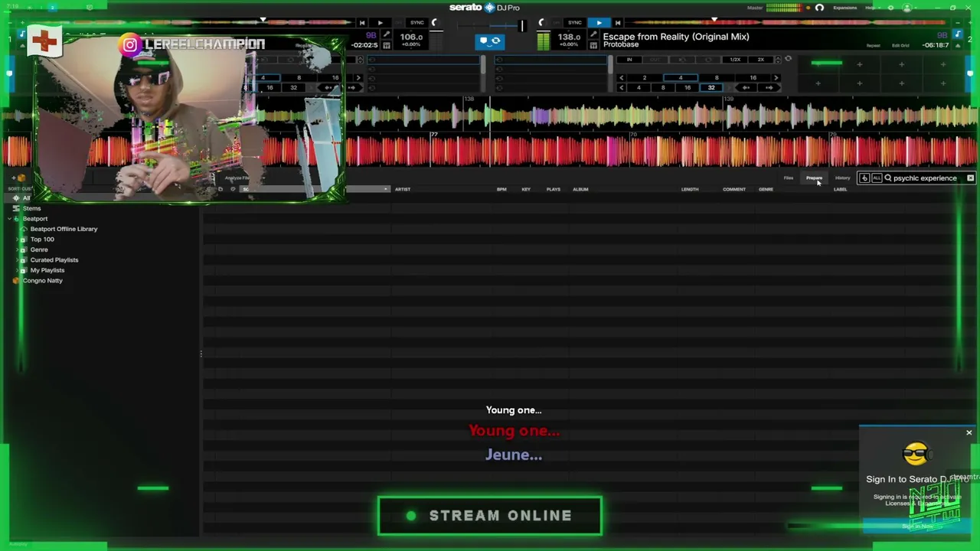Toggle SYNC on the right deck

[574, 22]
